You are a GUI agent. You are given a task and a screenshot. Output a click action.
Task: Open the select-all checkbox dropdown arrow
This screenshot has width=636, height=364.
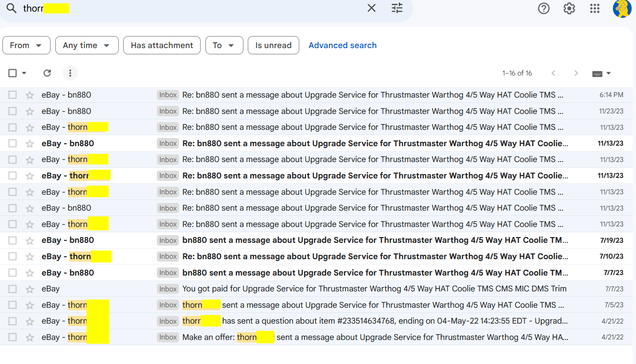(x=24, y=73)
